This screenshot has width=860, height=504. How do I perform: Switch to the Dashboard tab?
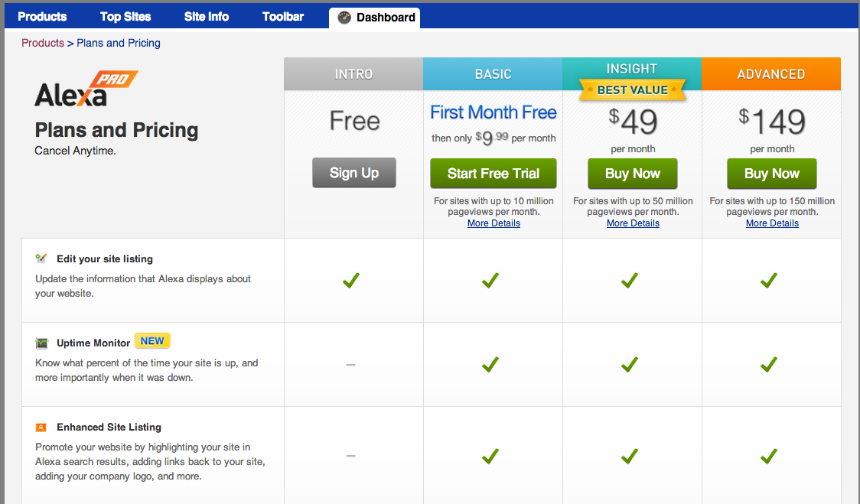(x=375, y=18)
